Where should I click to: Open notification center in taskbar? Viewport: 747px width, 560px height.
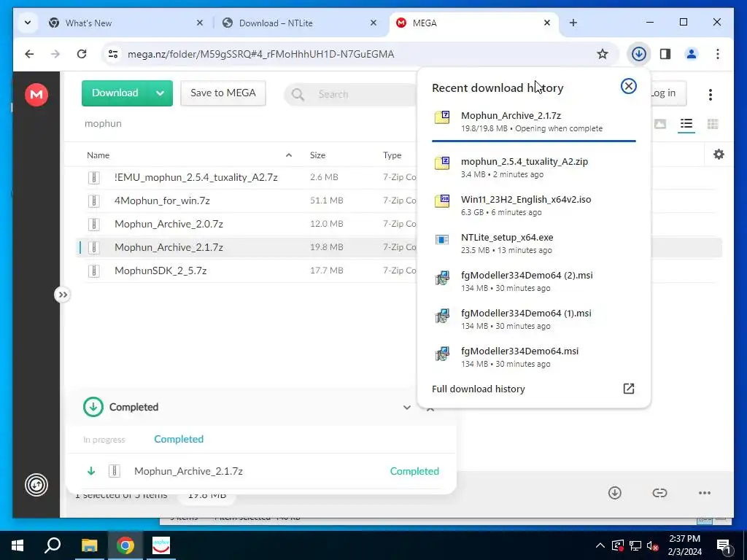[x=724, y=546]
